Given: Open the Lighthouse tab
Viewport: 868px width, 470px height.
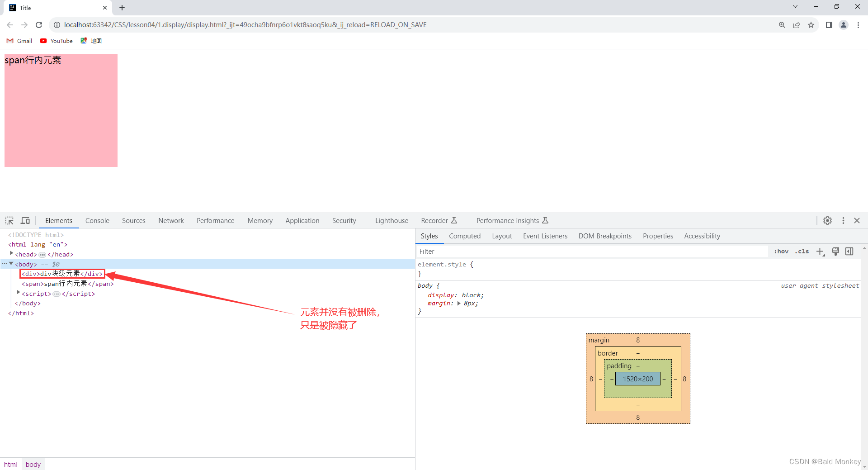Looking at the screenshot, I should click(392, 220).
